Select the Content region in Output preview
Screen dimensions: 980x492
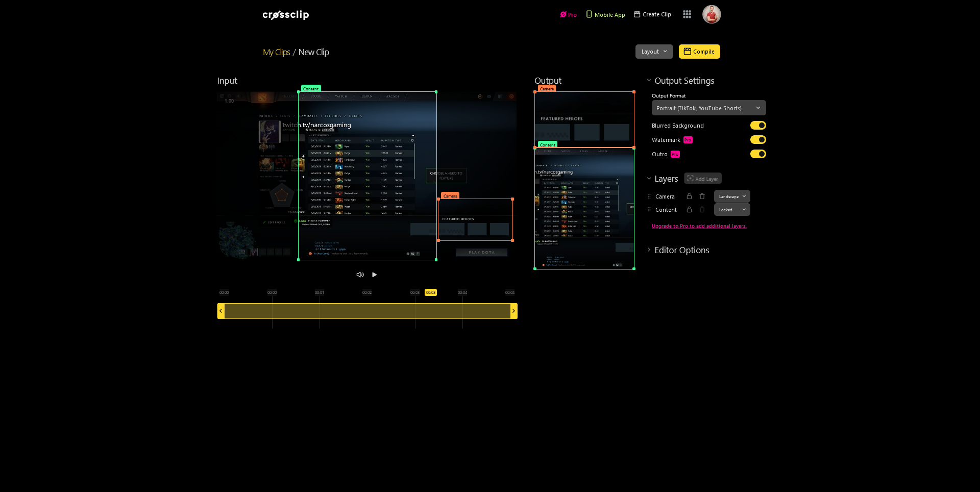coord(584,208)
